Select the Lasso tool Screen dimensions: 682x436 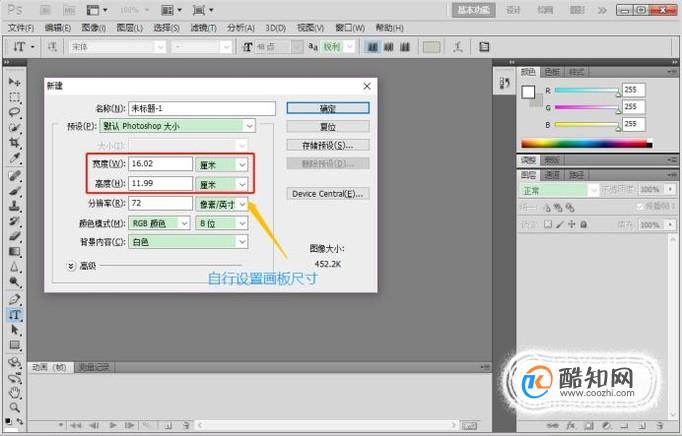[14, 112]
